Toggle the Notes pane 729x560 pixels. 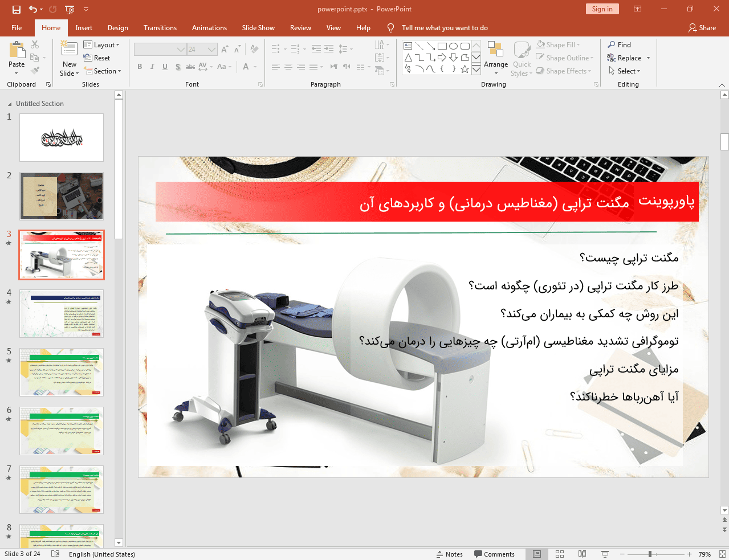tap(450, 554)
